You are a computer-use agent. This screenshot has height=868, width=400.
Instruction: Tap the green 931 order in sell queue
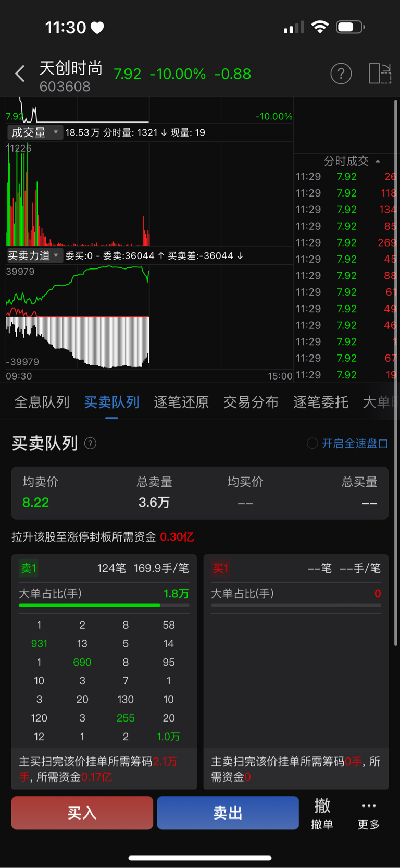click(39, 644)
